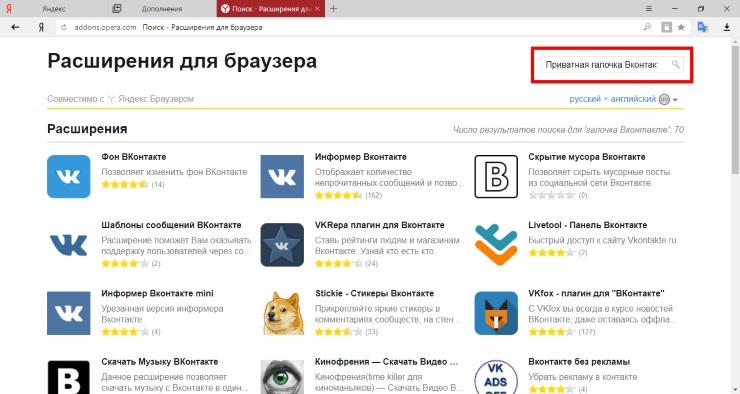Viewport: 740px width, 394px height.
Task: Bookmark the page with star icon
Action: click(681, 27)
